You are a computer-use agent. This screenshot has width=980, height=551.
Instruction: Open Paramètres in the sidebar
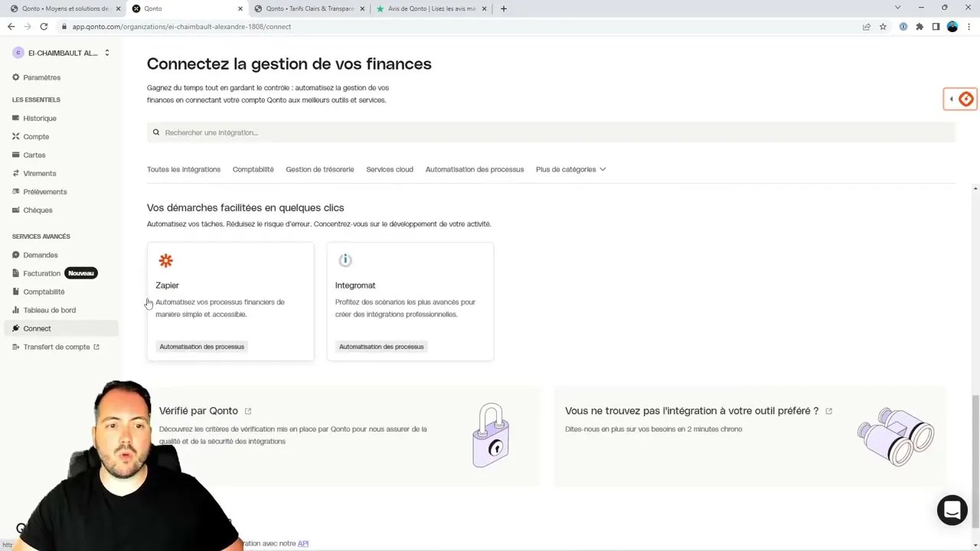point(41,77)
